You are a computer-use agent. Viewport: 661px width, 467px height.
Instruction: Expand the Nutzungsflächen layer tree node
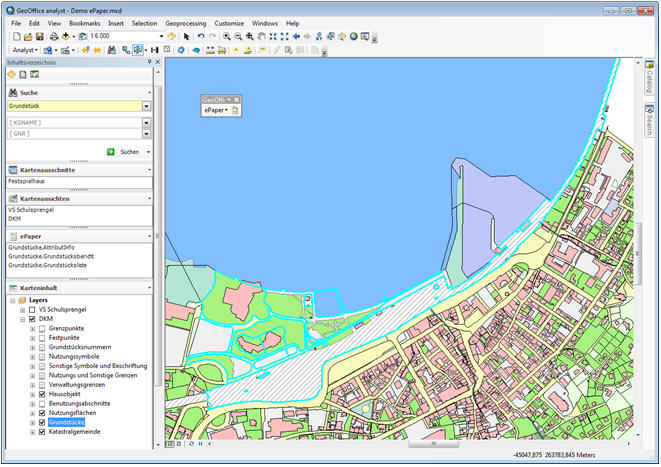pos(32,413)
